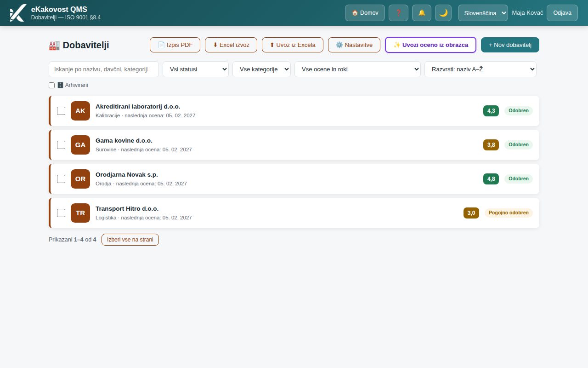588x368 pixels.
Task: Open the Vse kategorije dropdown
Action: pos(261,69)
